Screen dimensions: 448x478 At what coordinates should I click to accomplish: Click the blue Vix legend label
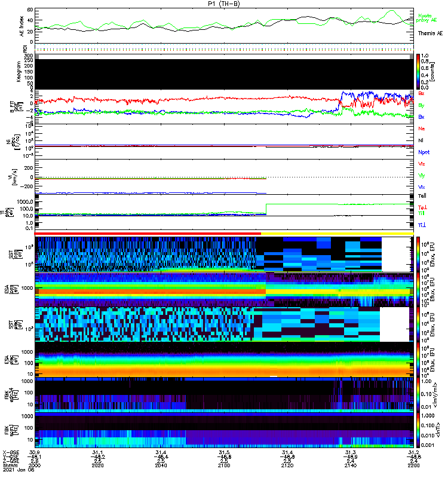[x=422, y=187]
